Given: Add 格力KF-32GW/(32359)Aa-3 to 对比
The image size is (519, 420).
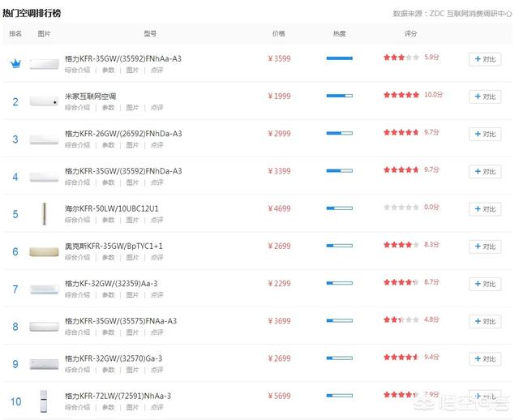Looking at the screenshot, I should pos(485,284).
